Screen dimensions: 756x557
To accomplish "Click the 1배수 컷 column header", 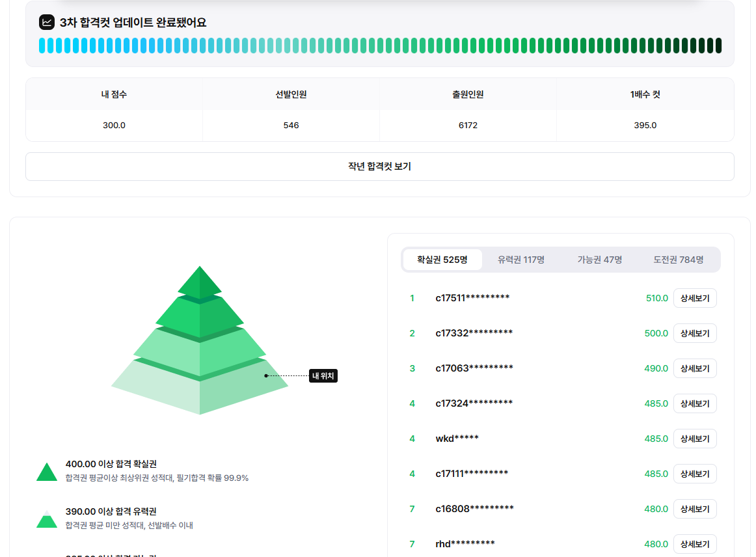I will pyautogui.click(x=645, y=94).
